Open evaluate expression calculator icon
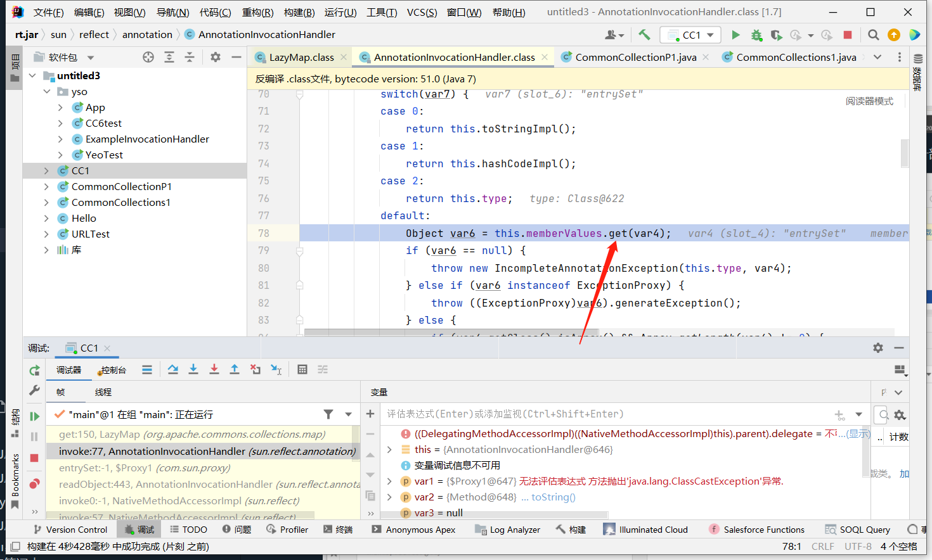 tap(302, 369)
